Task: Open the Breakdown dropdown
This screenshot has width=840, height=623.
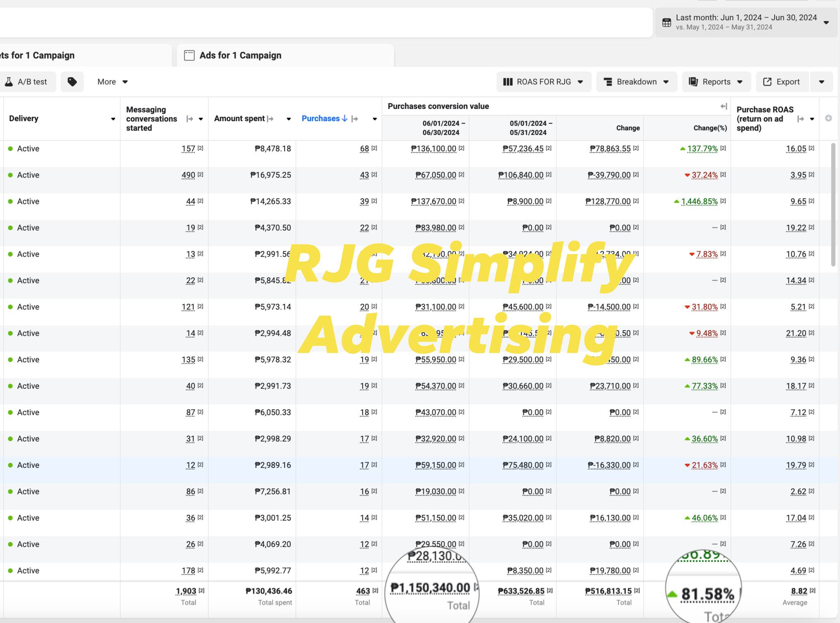Action: click(637, 82)
